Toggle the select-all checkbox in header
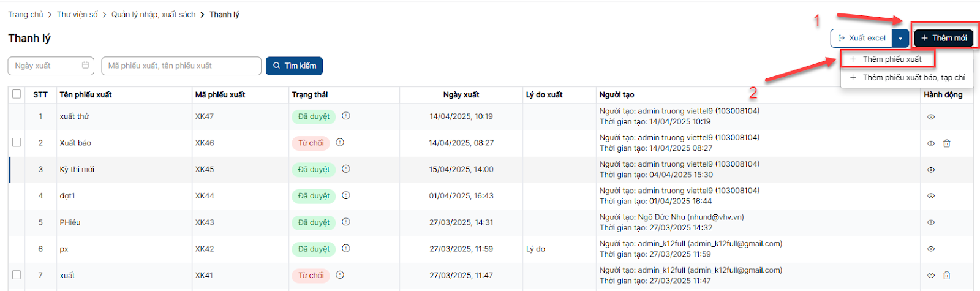The image size is (980, 291). click(17, 94)
